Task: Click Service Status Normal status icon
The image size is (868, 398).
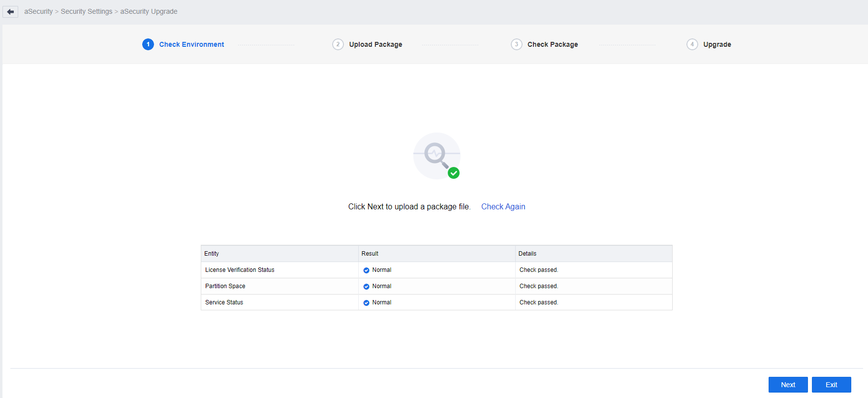Action: [366, 303]
